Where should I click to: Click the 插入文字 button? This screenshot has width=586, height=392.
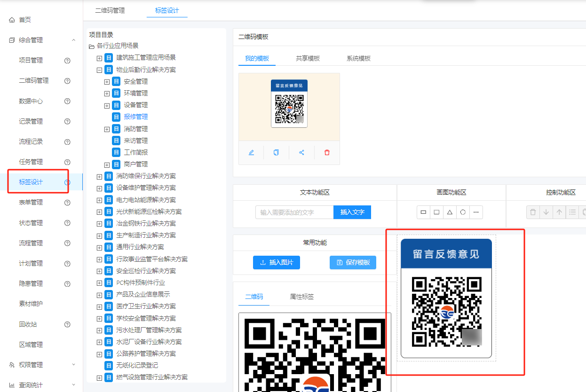click(352, 212)
